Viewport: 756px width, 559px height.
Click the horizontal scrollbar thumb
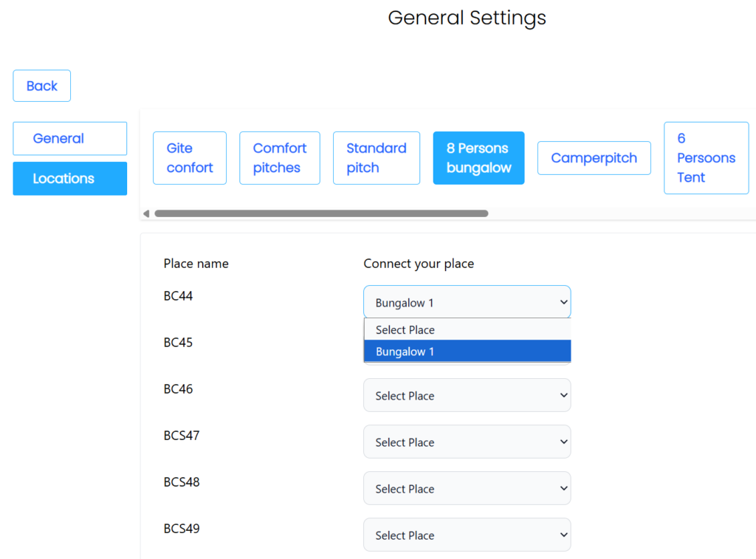click(x=321, y=213)
